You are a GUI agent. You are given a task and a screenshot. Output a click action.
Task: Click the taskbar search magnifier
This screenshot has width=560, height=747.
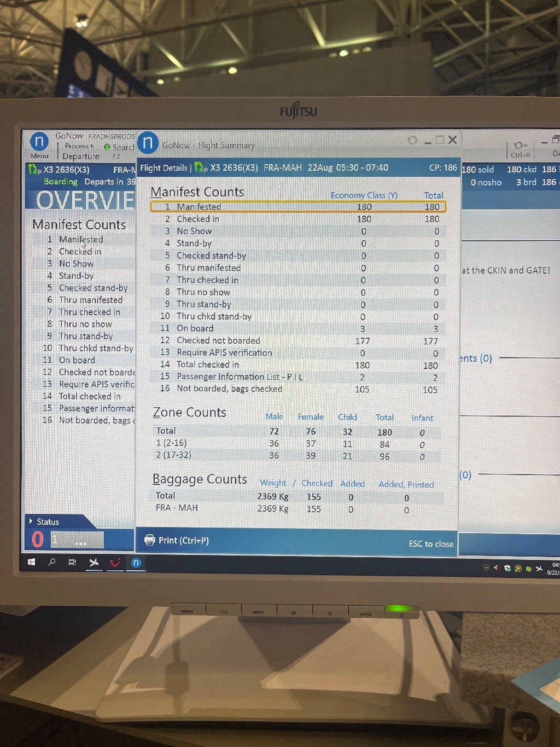point(52,562)
